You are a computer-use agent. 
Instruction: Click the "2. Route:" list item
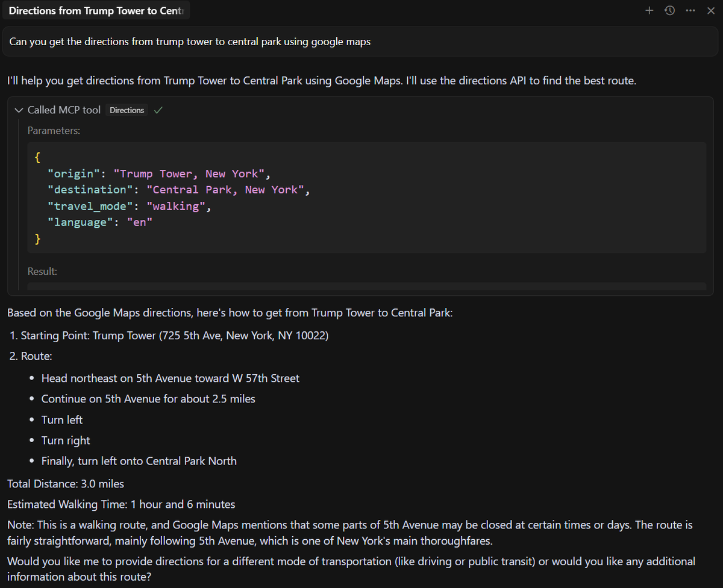click(31, 356)
